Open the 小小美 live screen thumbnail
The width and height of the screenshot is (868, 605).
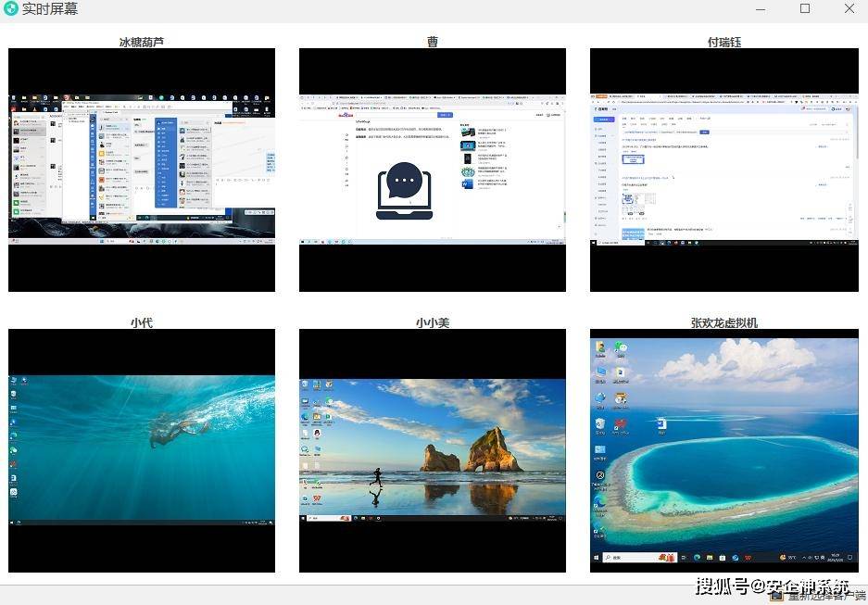[433, 450]
